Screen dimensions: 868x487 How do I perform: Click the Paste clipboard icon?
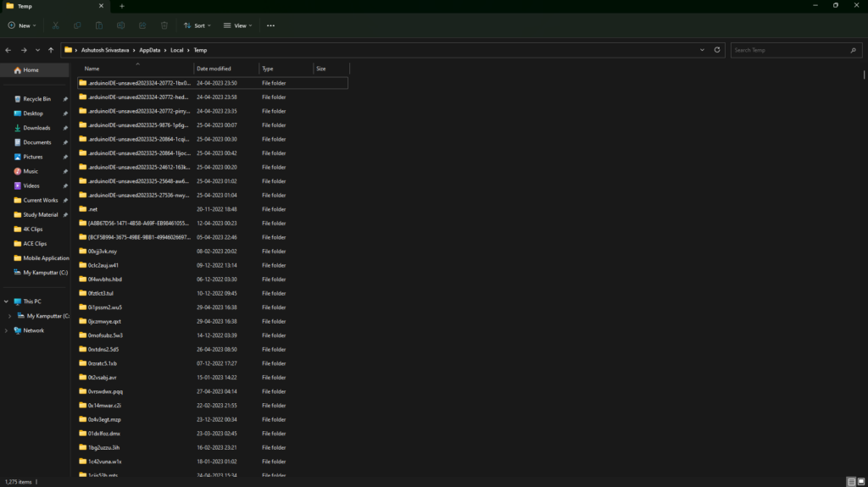pos(99,25)
